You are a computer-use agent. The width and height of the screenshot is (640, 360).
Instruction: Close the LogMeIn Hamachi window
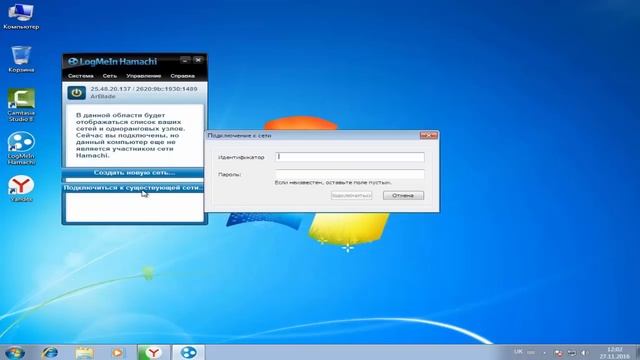[x=198, y=60]
